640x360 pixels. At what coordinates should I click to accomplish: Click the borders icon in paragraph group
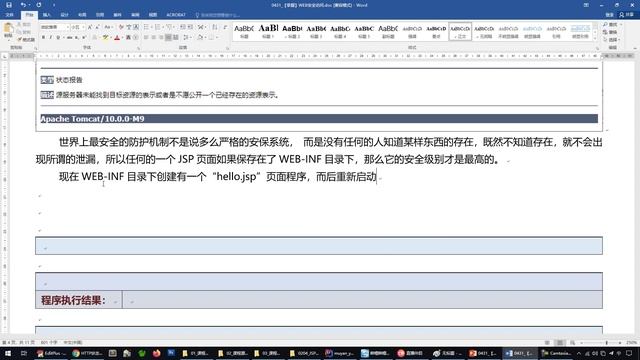pos(211,38)
